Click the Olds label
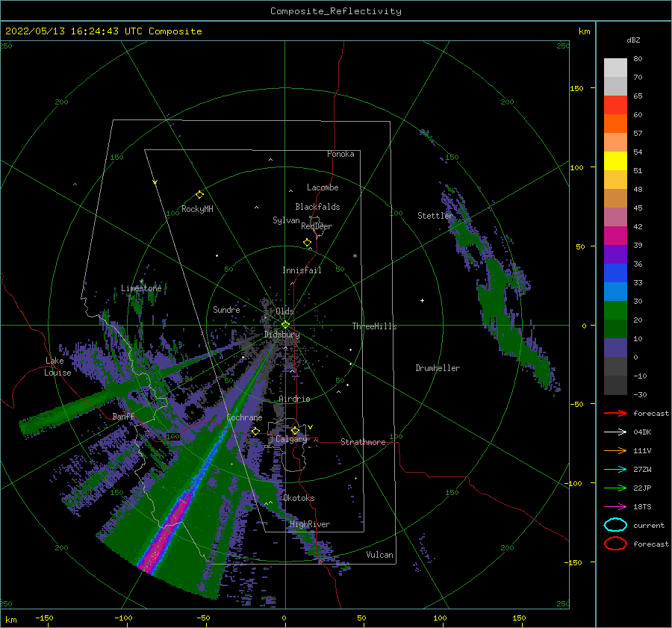Image resolution: width=672 pixels, height=628 pixels. 284,311
